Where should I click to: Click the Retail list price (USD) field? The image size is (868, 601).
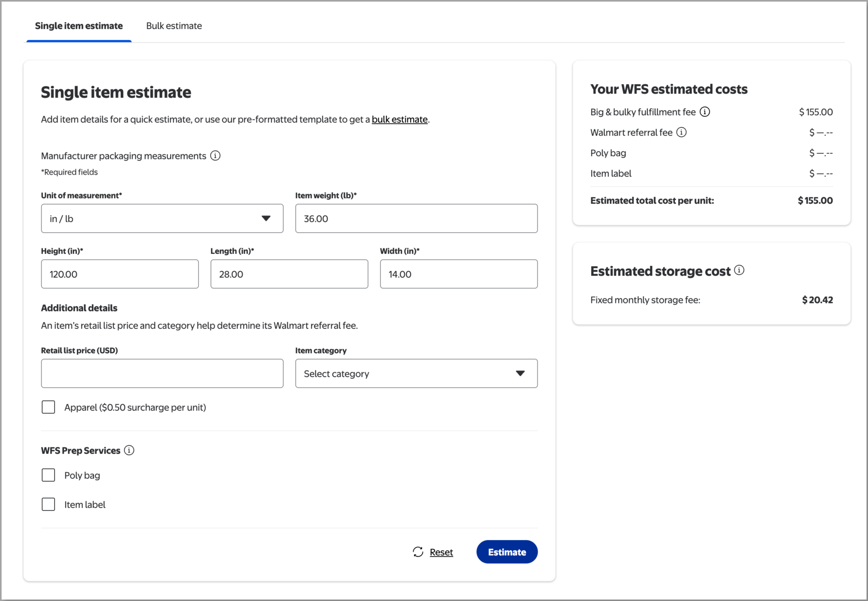click(162, 373)
